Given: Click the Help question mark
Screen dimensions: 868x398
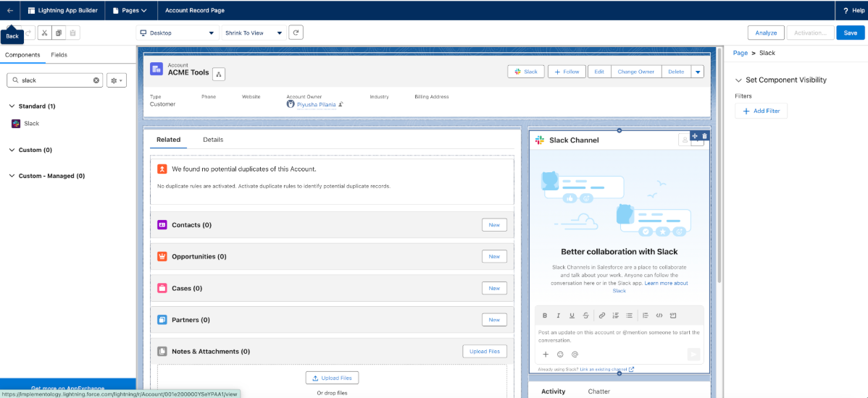Looking at the screenshot, I should pos(846,11).
